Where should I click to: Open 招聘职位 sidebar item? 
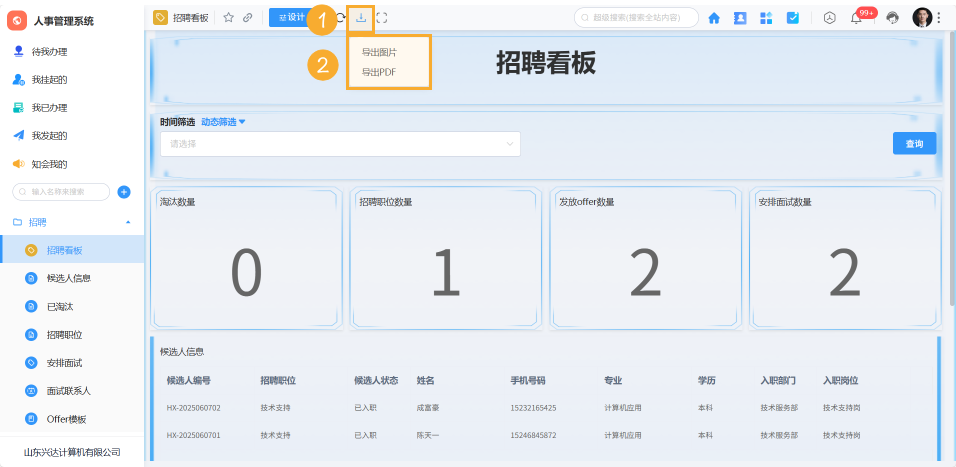point(72,335)
